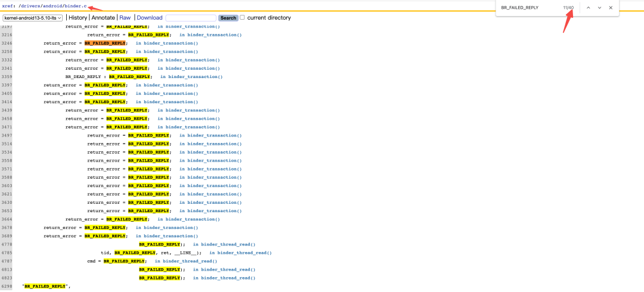Go to next find match arrow
Viewport: 644px width, 292px height.
600,8
